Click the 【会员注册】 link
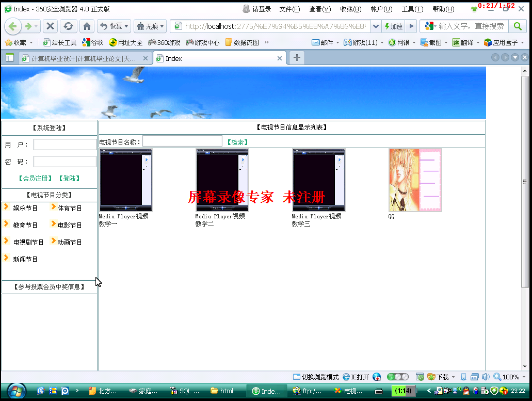532x401 pixels. (x=35, y=179)
